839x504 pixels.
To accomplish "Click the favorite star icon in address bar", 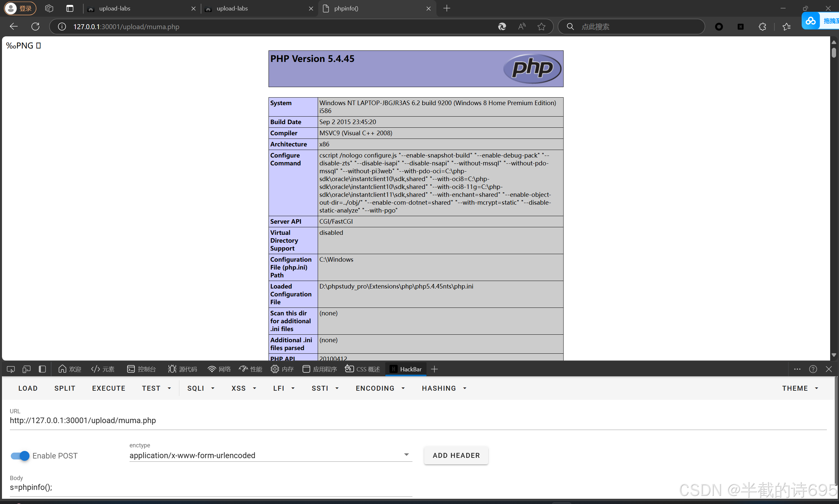I will 541,27.
